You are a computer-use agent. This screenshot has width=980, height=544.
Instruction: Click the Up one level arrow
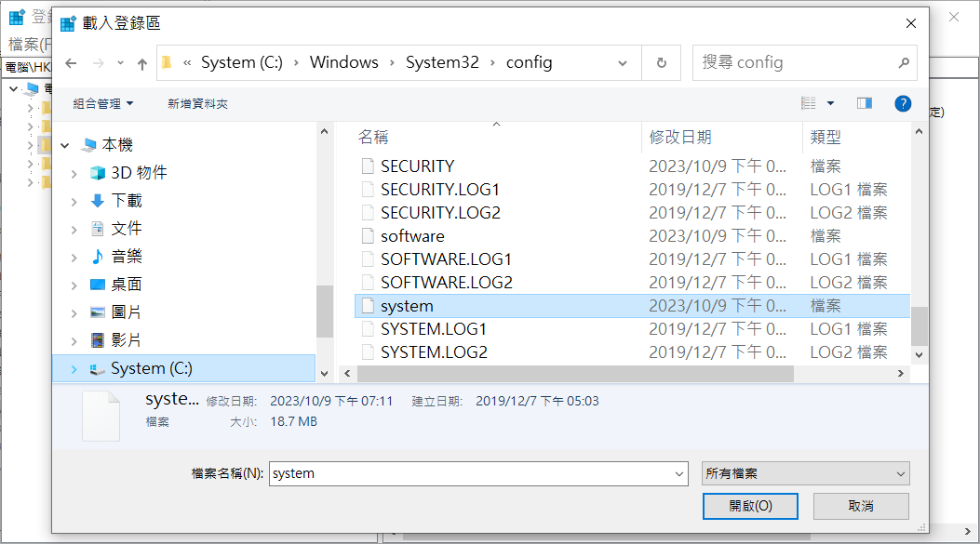click(142, 63)
